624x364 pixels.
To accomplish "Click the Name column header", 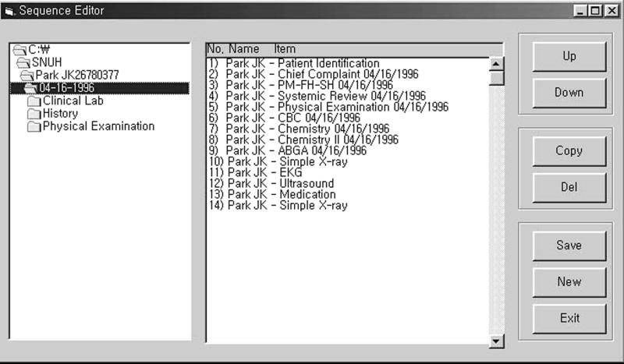I will (x=244, y=49).
